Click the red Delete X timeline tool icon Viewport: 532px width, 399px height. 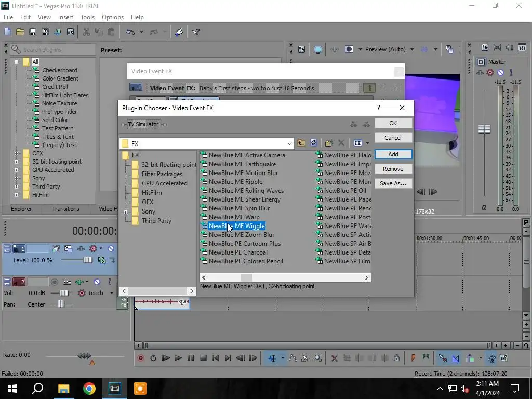334,358
